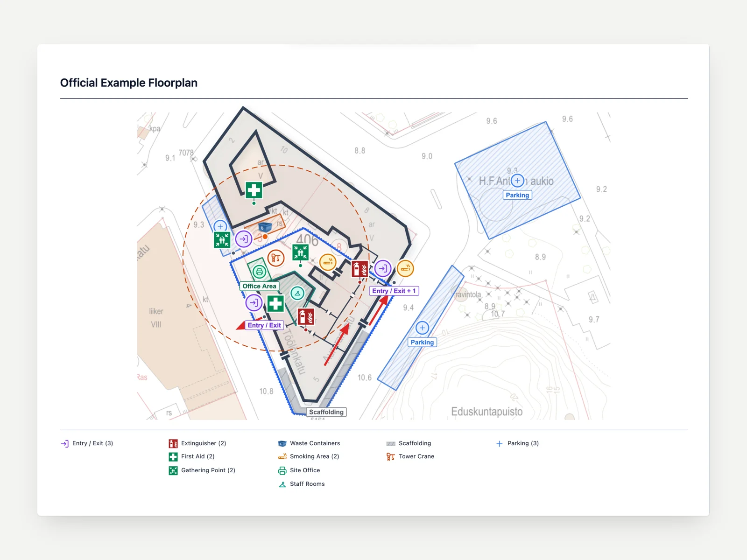Click the First Aid marker in the upper building wing
This screenshot has width=747, height=560.
[x=254, y=190]
